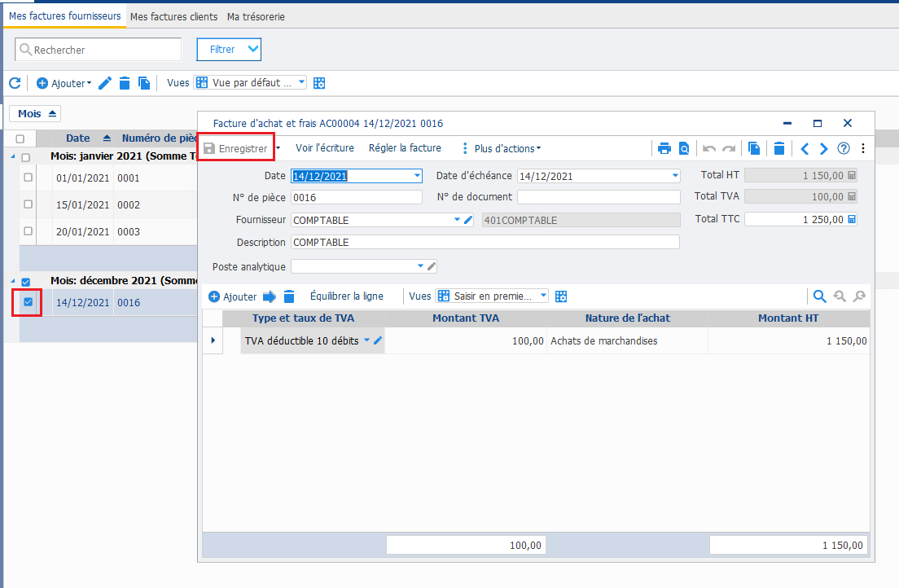Click Montant TVA column header
Viewport: 899px width, 588px height.
pyautogui.click(x=466, y=318)
